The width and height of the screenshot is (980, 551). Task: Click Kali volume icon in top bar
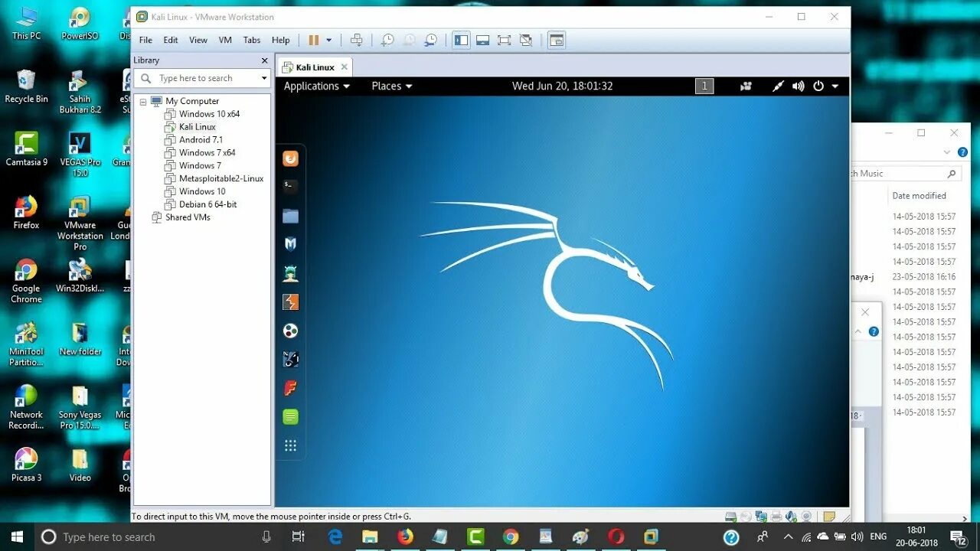(799, 86)
